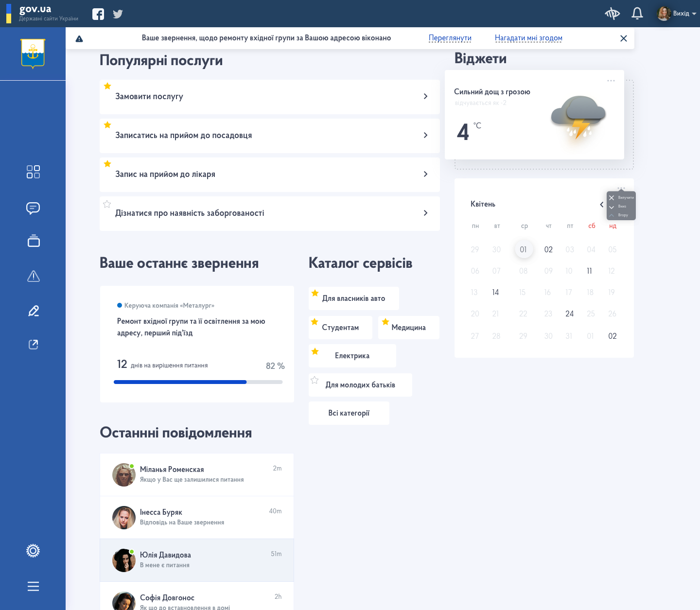Image resolution: width=700 pixels, height=610 pixels.
Task: Open the pencil edit sidebar icon
Action: point(34,311)
